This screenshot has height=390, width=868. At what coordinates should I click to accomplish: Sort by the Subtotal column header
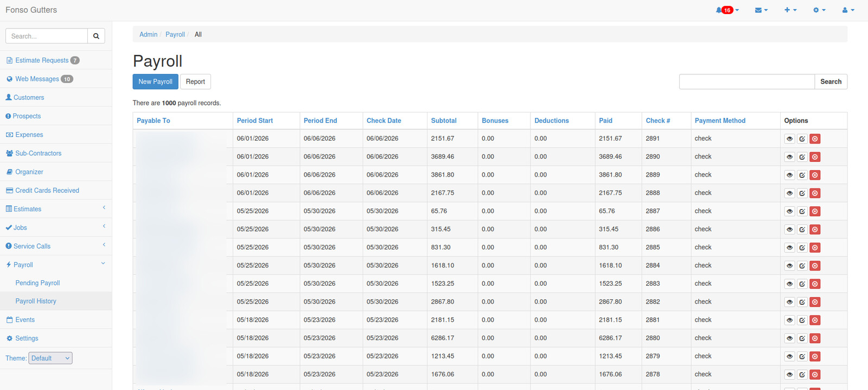click(444, 121)
